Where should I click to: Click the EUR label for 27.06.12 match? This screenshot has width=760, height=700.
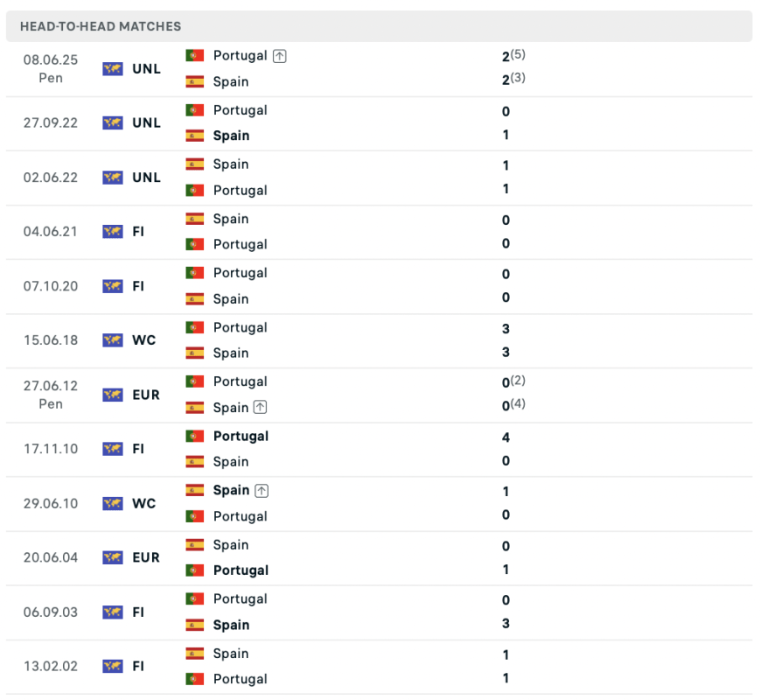tap(146, 395)
